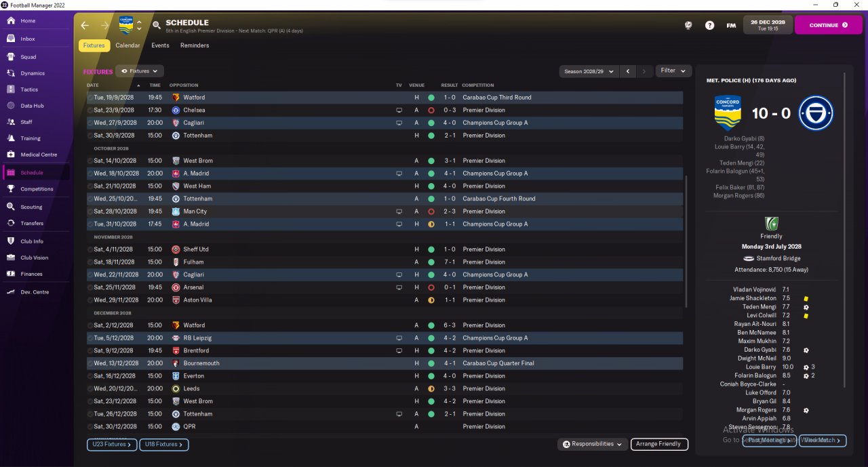The image size is (868, 467).
Task: Open the Staff sidebar icon
Action: click(x=11, y=122)
